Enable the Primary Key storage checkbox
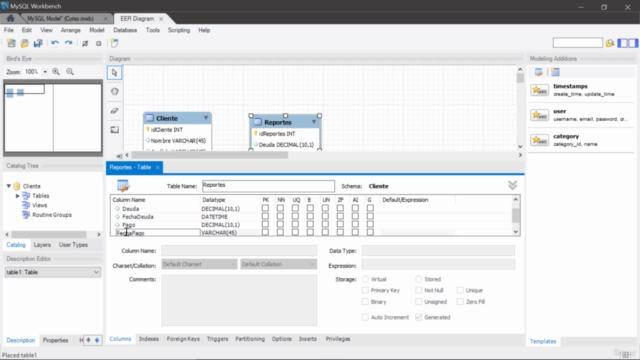640x360 pixels. [x=365, y=290]
